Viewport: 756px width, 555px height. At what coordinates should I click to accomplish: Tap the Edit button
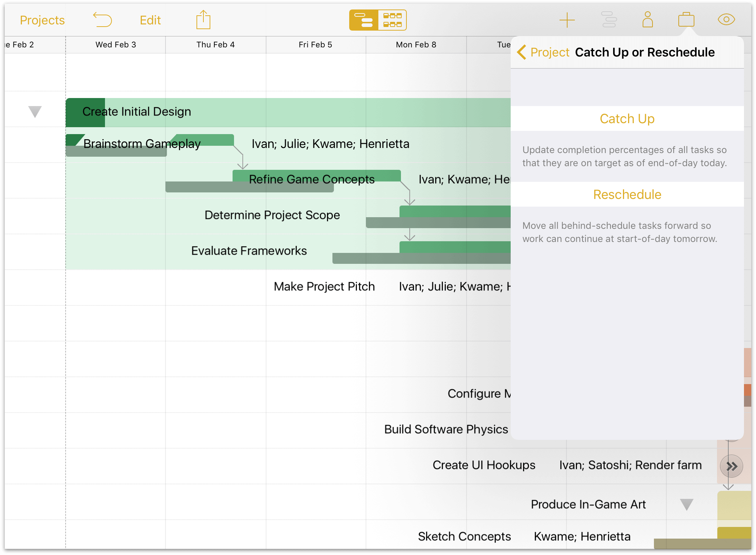click(x=150, y=20)
